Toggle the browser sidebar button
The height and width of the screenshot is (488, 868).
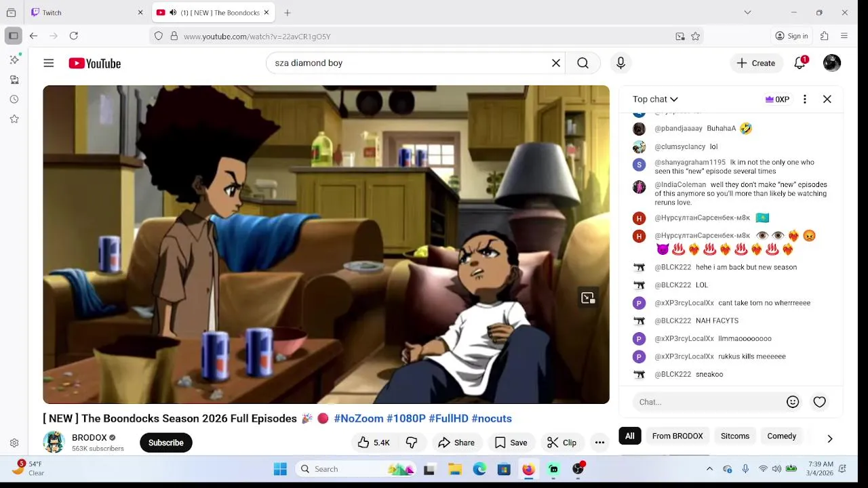(x=13, y=36)
